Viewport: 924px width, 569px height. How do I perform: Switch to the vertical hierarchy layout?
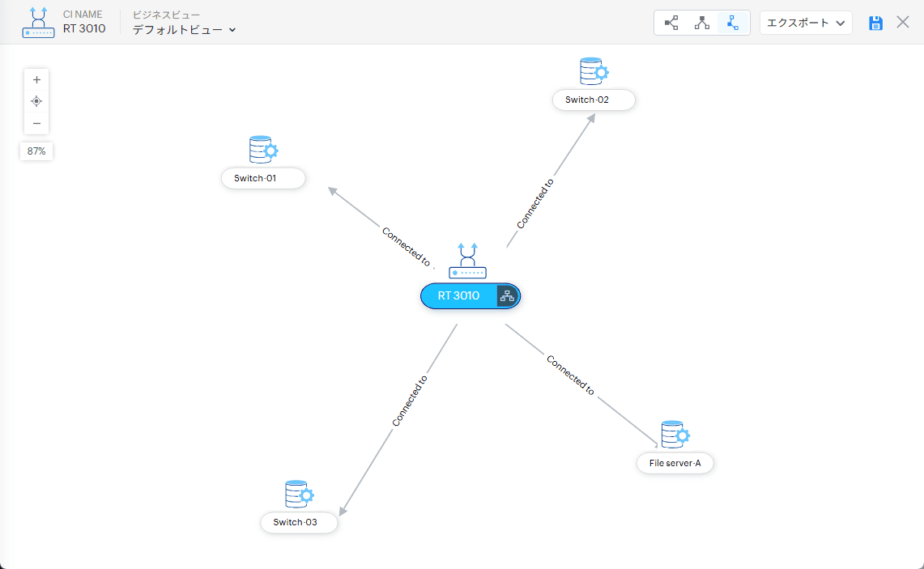click(x=702, y=23)
